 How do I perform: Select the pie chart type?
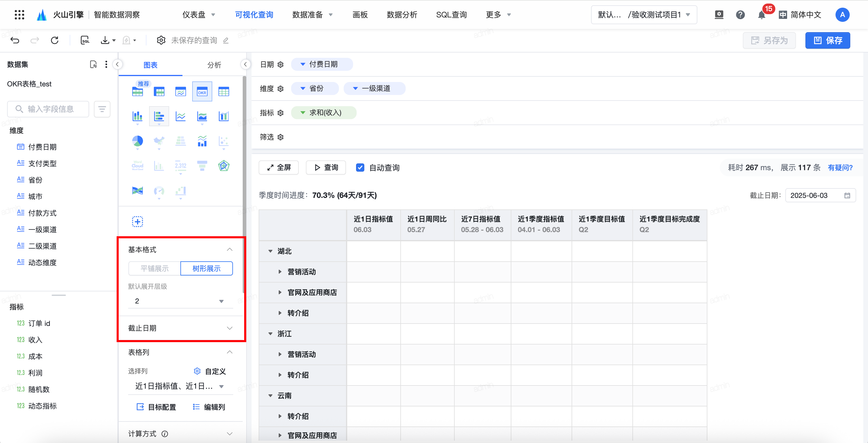138,141
